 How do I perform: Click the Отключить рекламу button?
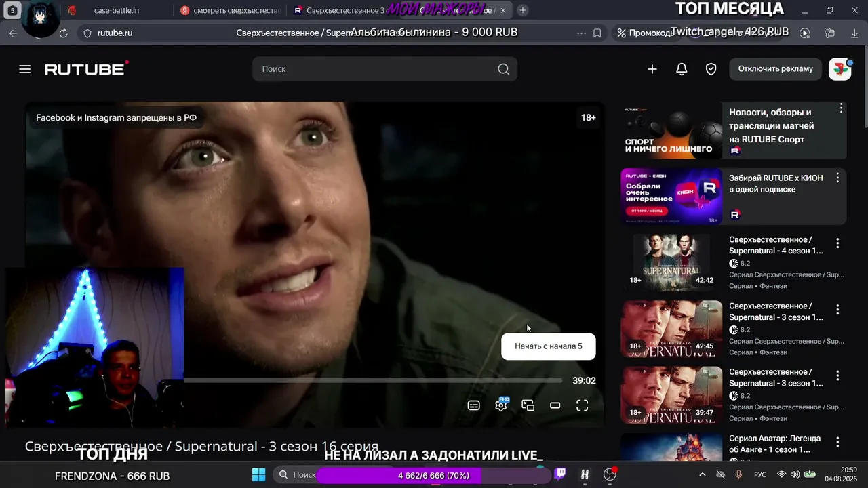(x=776, y=69)
